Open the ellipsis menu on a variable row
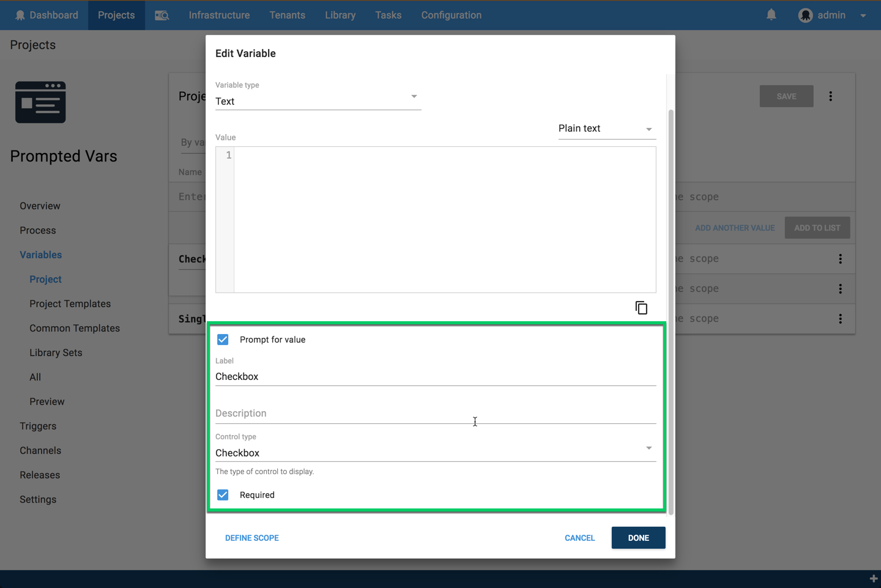 point(840,258)
